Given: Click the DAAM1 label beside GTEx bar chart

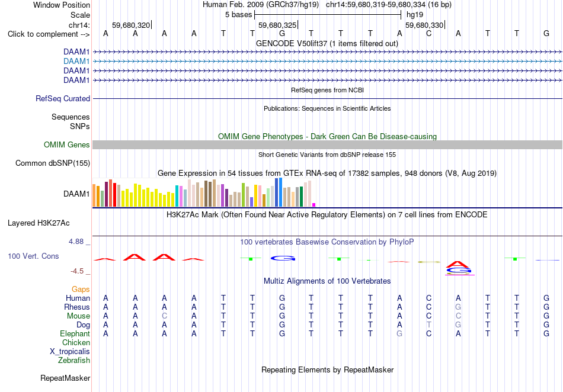Looking at the screenshot, I should click(76, 194).
